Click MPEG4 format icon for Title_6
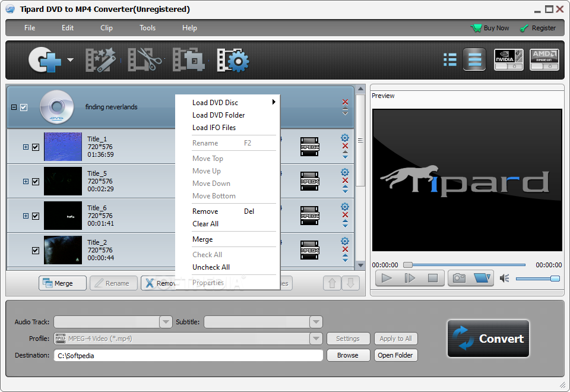This screenshot has width=570, height=392. [310, 216]
